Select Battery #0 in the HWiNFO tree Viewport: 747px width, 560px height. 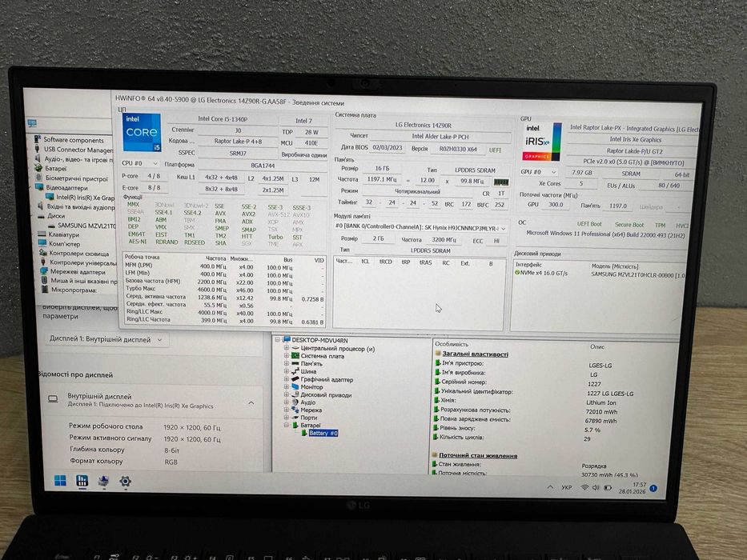pos(323,433)
